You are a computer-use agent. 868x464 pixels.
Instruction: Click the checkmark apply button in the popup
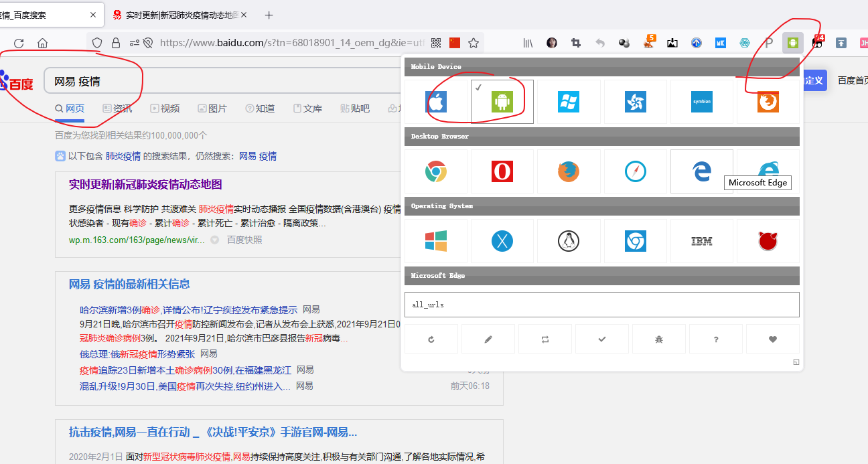[602, 339]
